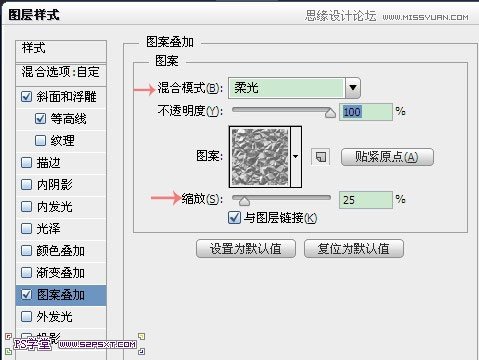
Task: Uncheck the 等高线 checkbox
Action: pyautogui.click(x=40, y=119)
